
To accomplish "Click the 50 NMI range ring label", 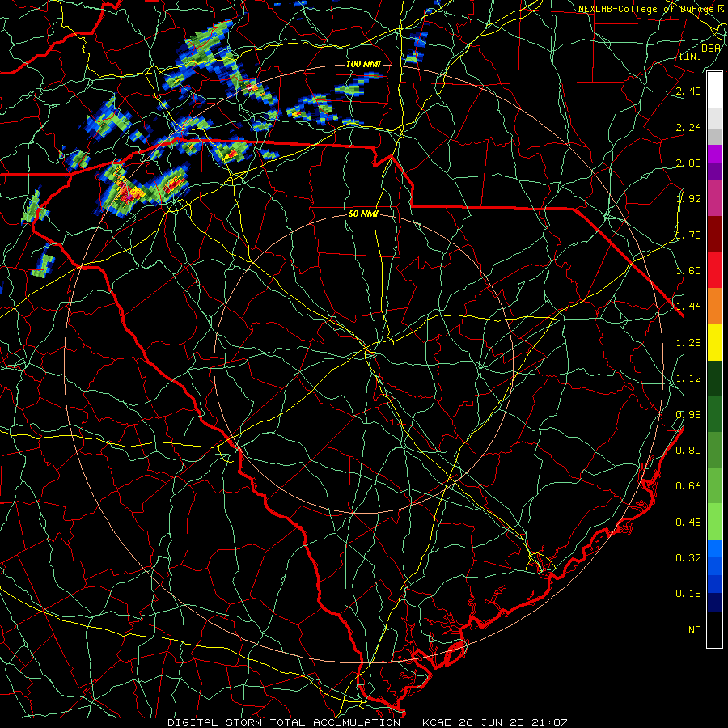I will click(x=363, y=214).
